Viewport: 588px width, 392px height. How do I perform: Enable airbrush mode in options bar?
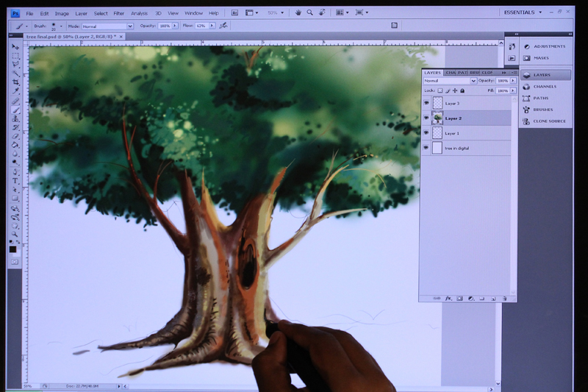point(223,26)
